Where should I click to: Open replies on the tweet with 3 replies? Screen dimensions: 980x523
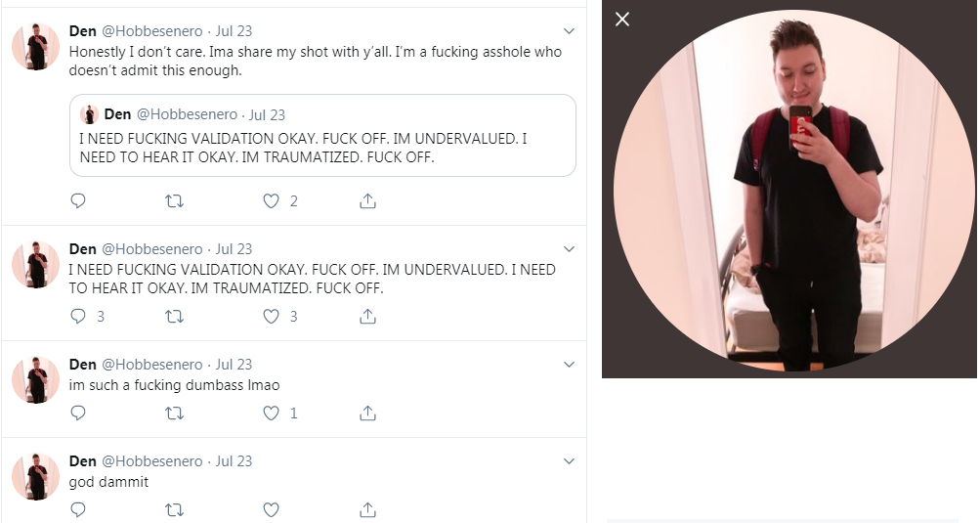click(78, 316)
